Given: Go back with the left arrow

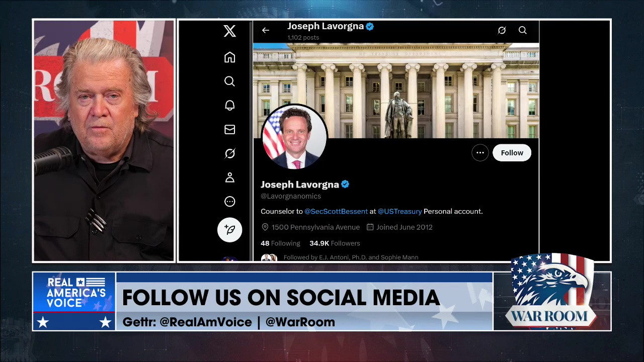Looking at the screenshot, I should (x=266, y=30).
